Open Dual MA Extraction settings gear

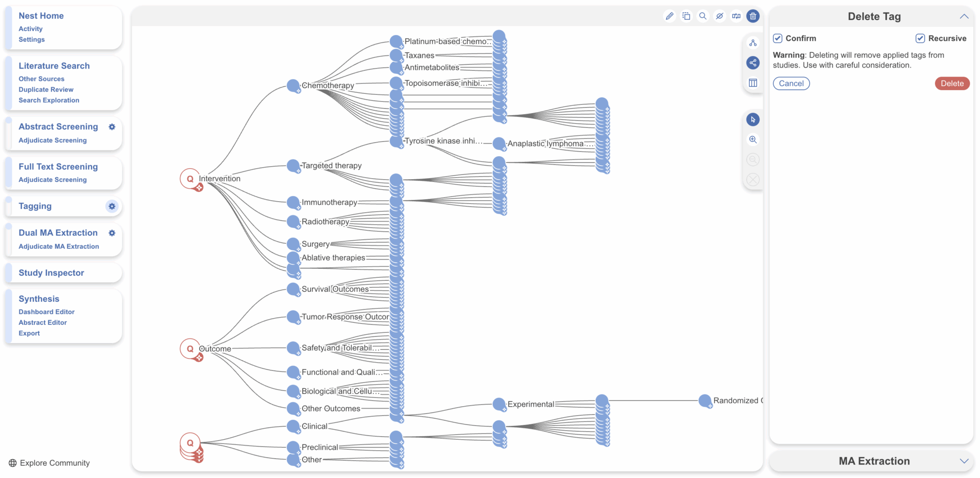tap(112, 233)
